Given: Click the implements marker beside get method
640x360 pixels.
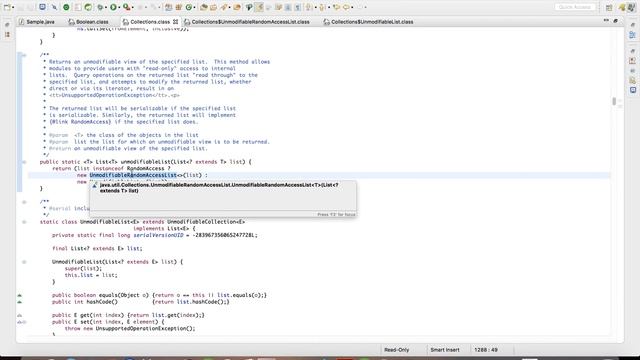Looking at the screenshot, I should 20,315.
